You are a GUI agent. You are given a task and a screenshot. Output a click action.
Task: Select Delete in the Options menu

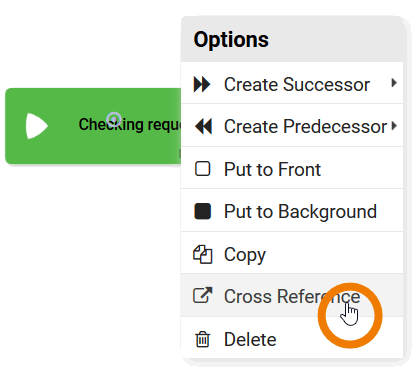point(292,338)
